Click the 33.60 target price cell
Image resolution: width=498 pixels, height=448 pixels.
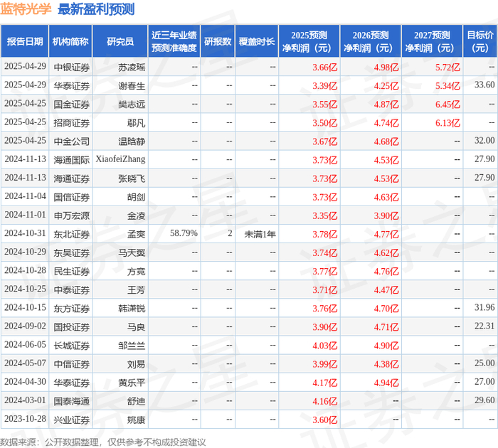(x=484, y=85)
